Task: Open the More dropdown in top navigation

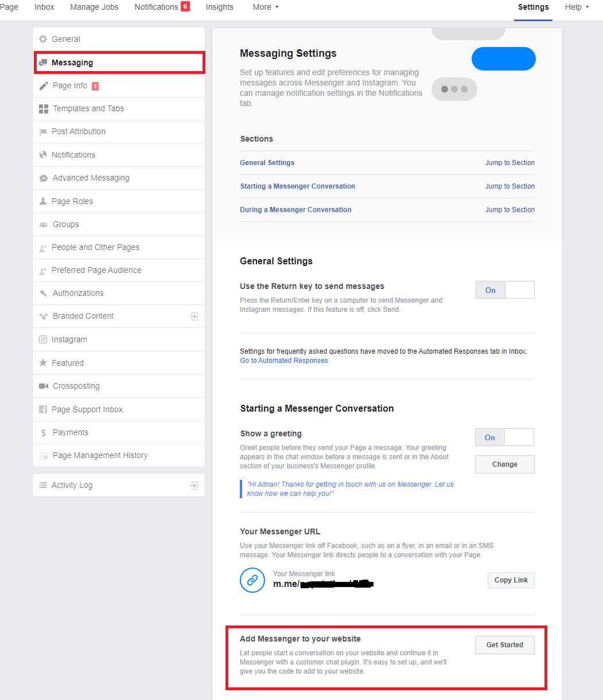Action: coord(266,7)
